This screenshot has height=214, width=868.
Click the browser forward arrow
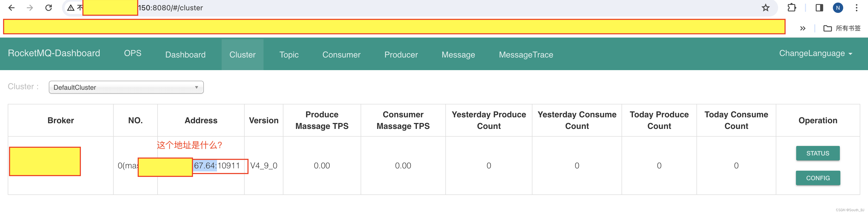[x=30, y=8]
